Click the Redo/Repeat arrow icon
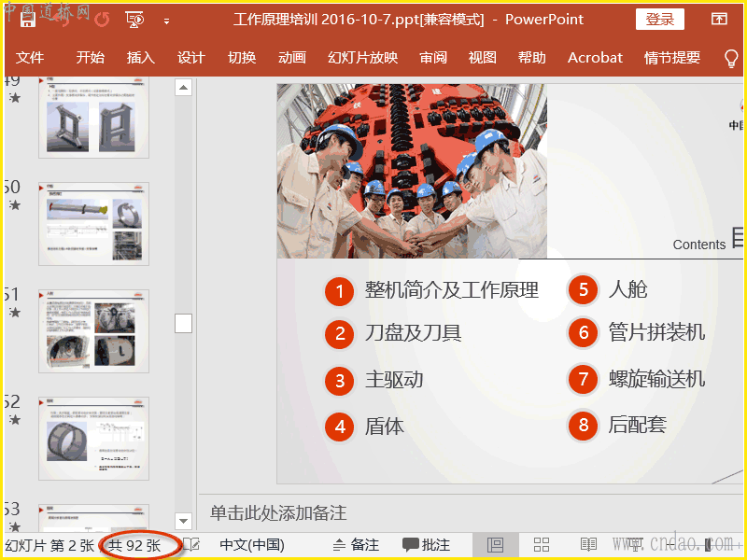Viewport: 747px width, 560px height. (102, 20)
